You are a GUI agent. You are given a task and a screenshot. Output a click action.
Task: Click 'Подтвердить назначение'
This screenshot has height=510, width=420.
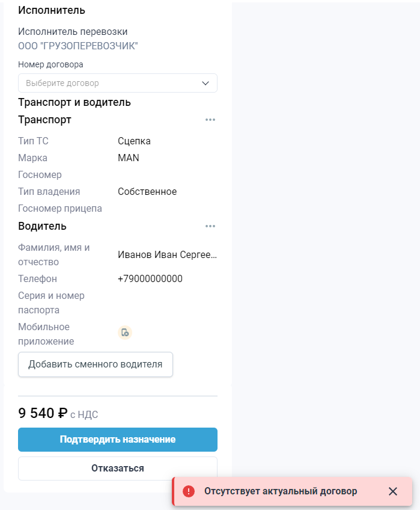click(118, 440)
